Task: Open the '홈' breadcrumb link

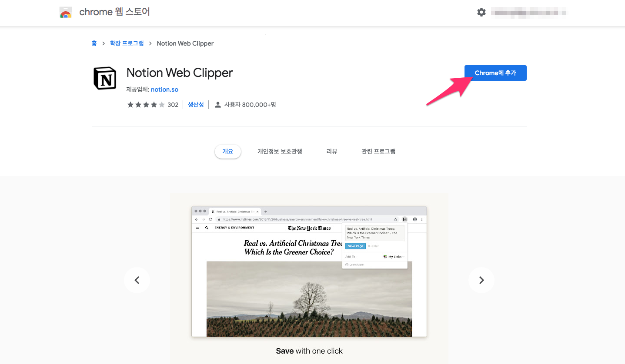Action: 94,43
